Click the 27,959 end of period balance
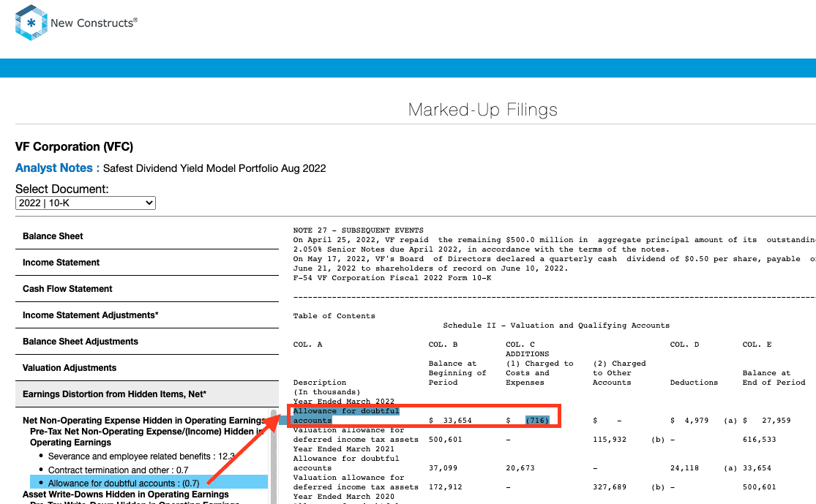The image size is (816, 504). [x=776, y=421]
